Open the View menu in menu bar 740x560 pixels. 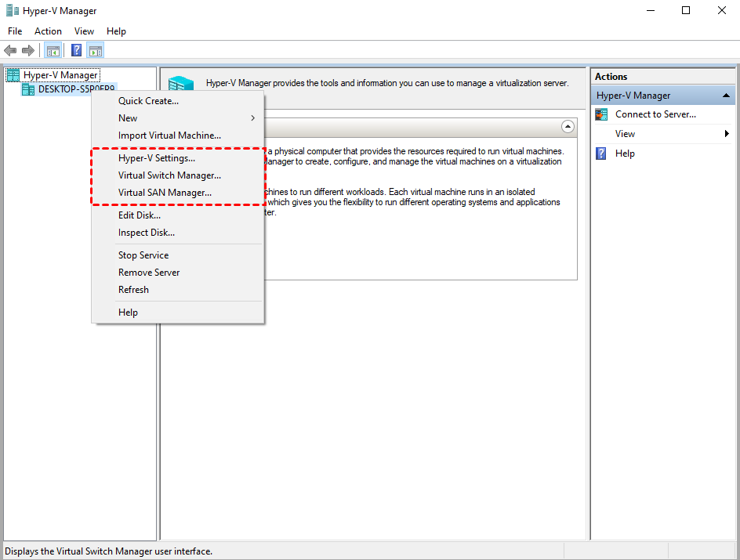point(84,31)
